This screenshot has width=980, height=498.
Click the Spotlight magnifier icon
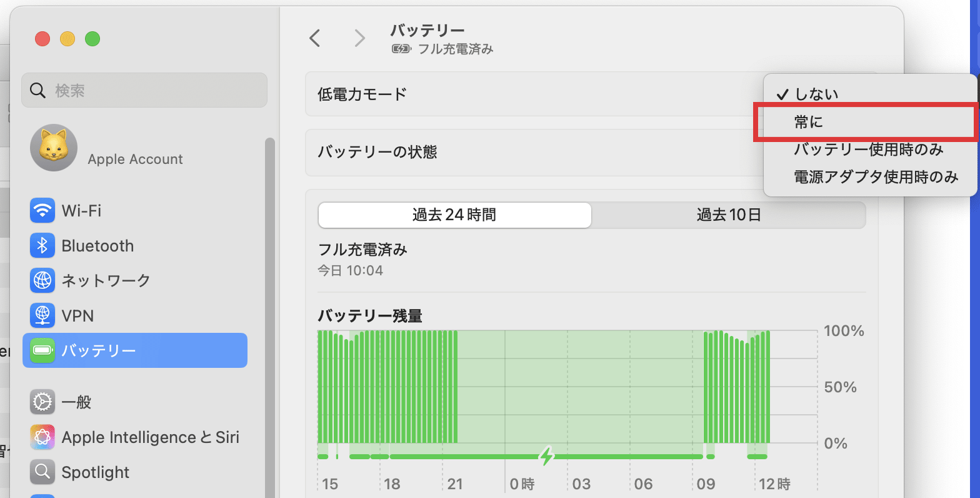[x=42, y=472]
